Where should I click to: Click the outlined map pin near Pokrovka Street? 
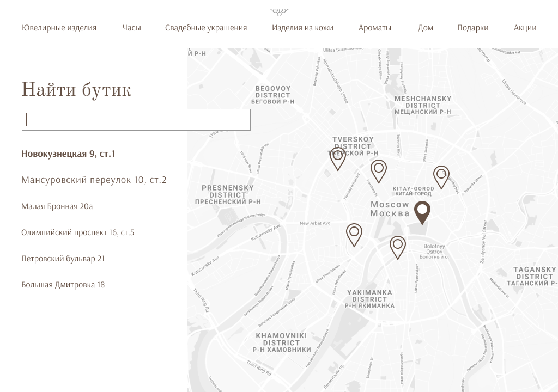[x=441, y=177]
